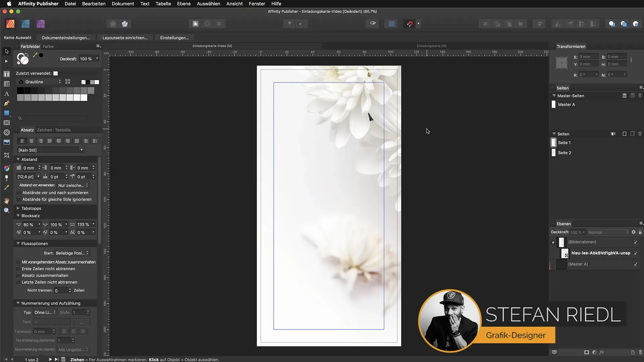644x362 pixels.
Task: Open the Ebene menu
Action: coord(184,4)
